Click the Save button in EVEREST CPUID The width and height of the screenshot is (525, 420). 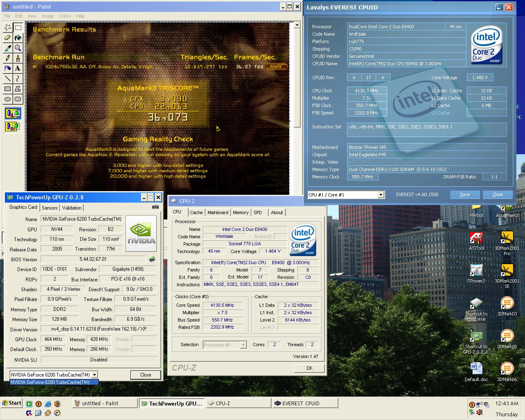point(465,194)
